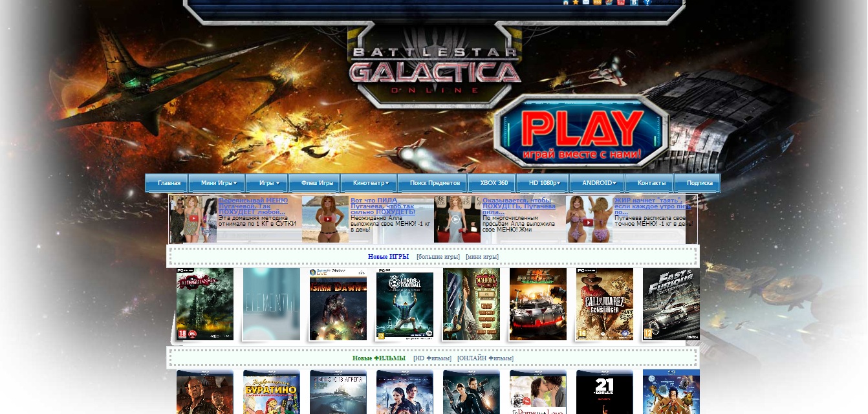Open the 'Переписывай МЕНЮ Пугачевой' ad link
Screen dimensions: 868x414
254,206
